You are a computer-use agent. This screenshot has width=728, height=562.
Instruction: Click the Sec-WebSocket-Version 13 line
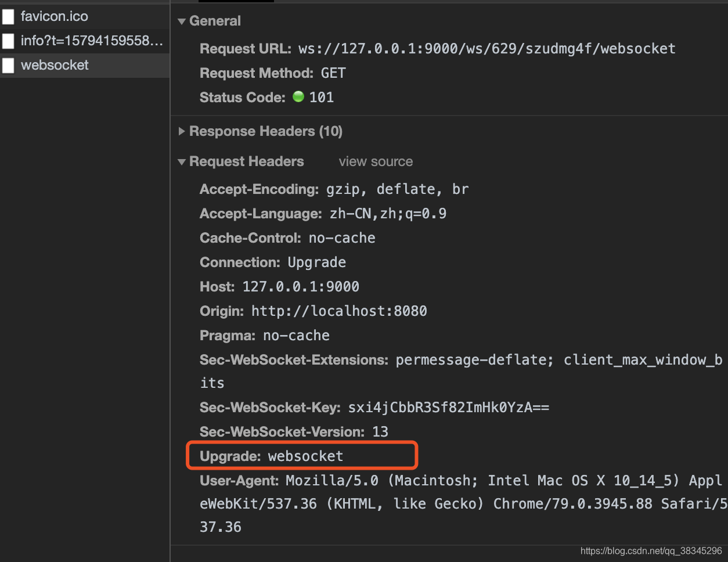(x=294, y=432)
